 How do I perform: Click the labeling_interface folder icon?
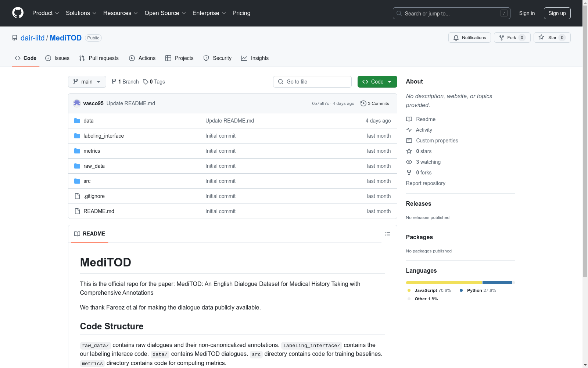tap(77, 136)
